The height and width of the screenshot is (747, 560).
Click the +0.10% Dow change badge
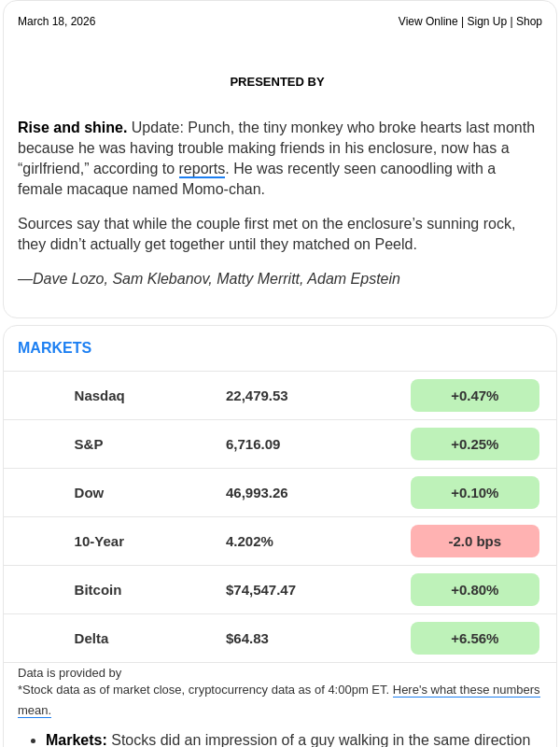click(474, 493)
